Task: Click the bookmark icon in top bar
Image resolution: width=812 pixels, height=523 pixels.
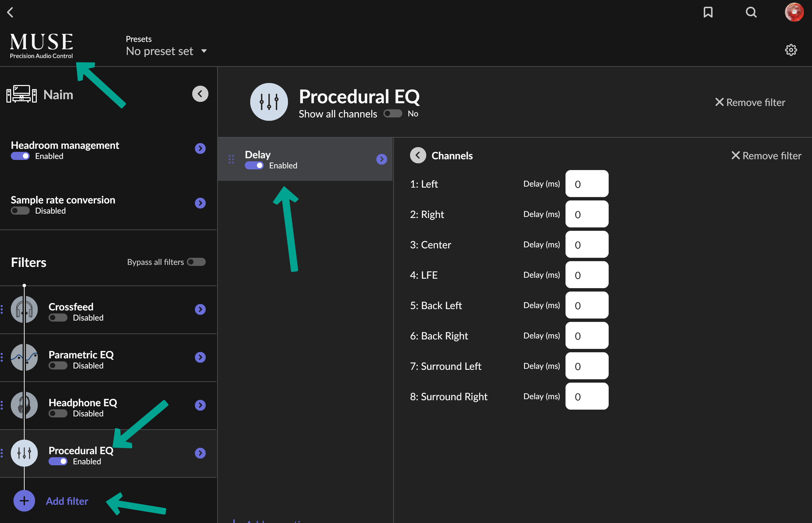Action: [x=708, y=12]
